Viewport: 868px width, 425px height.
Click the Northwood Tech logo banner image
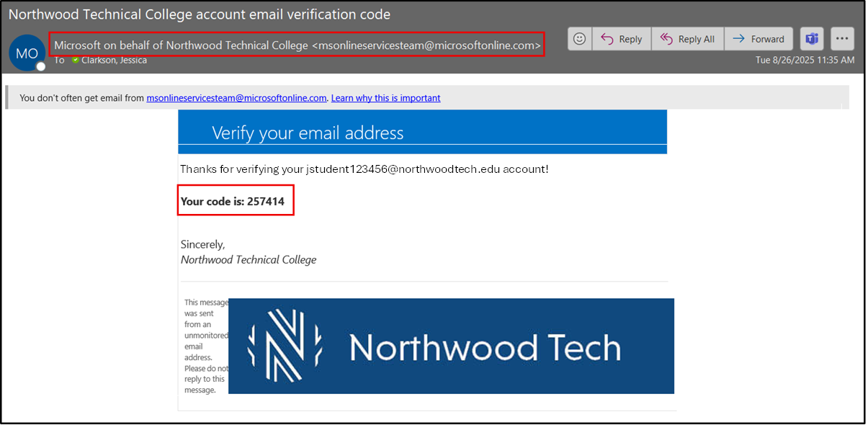click(x=451, y=346)
